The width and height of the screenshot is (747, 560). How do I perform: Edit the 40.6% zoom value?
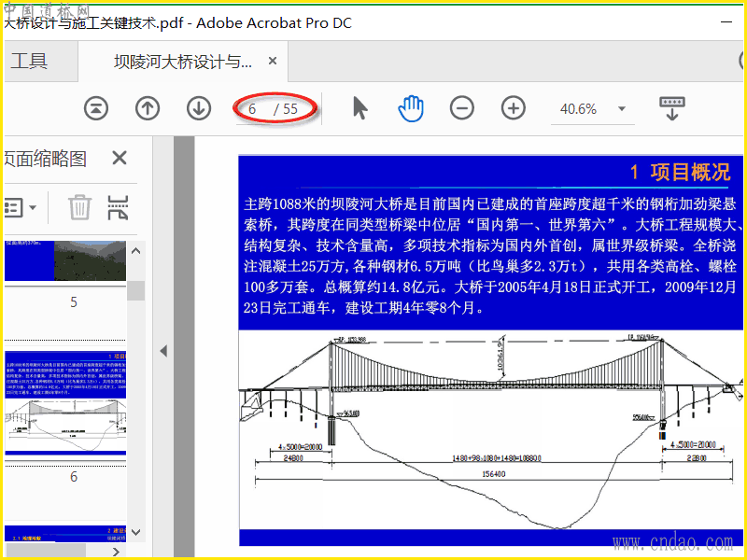578,109
